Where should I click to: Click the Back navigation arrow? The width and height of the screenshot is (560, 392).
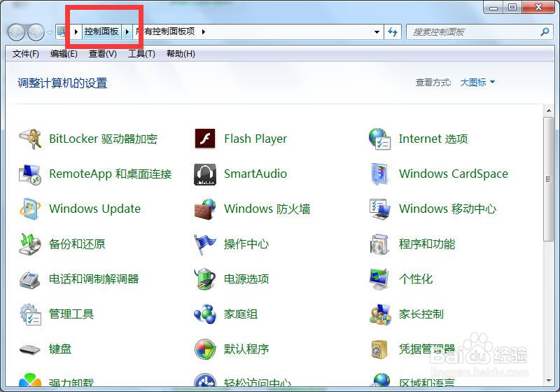click(16, 32)
